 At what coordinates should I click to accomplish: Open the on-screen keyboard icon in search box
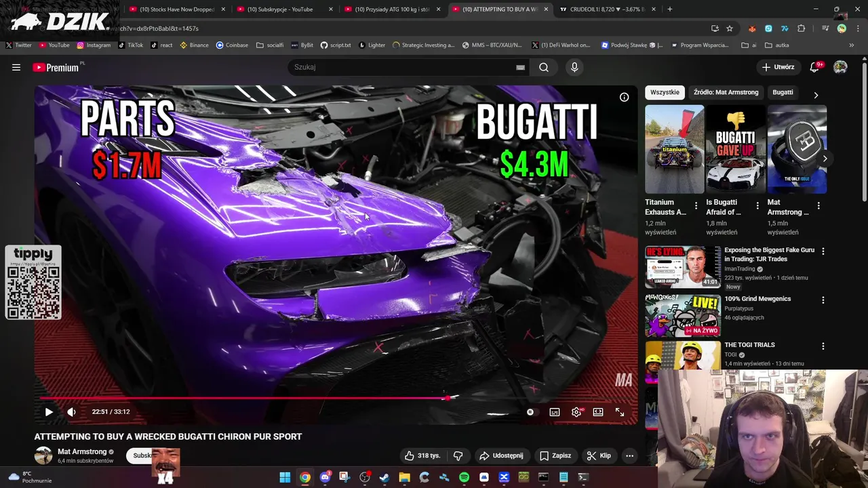click(520, 67)
